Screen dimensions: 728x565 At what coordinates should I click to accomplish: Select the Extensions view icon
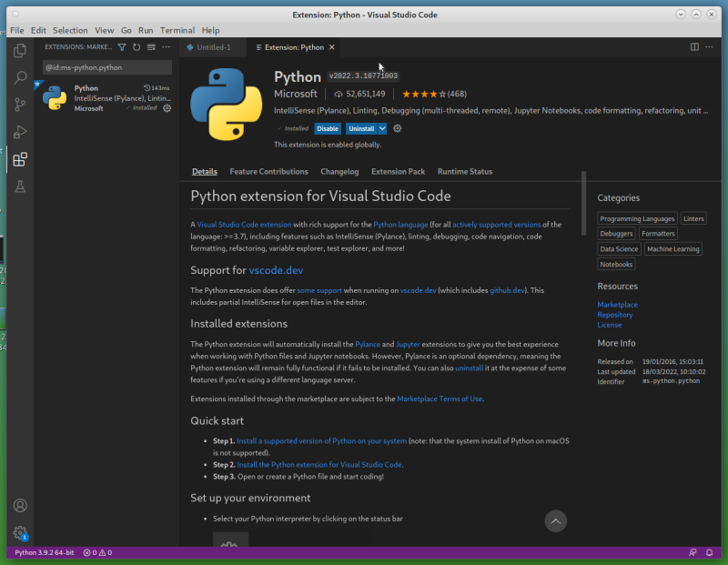[x=20, y=159]
